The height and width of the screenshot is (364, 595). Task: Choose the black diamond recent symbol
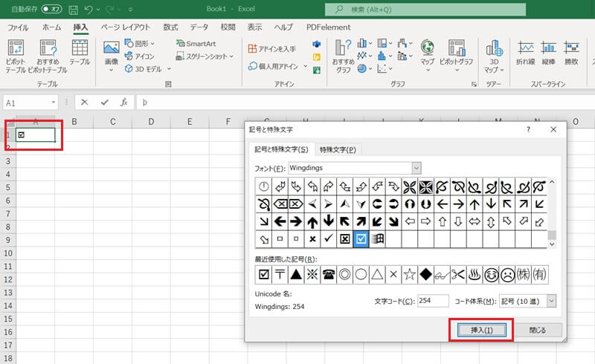pos(426,274)
